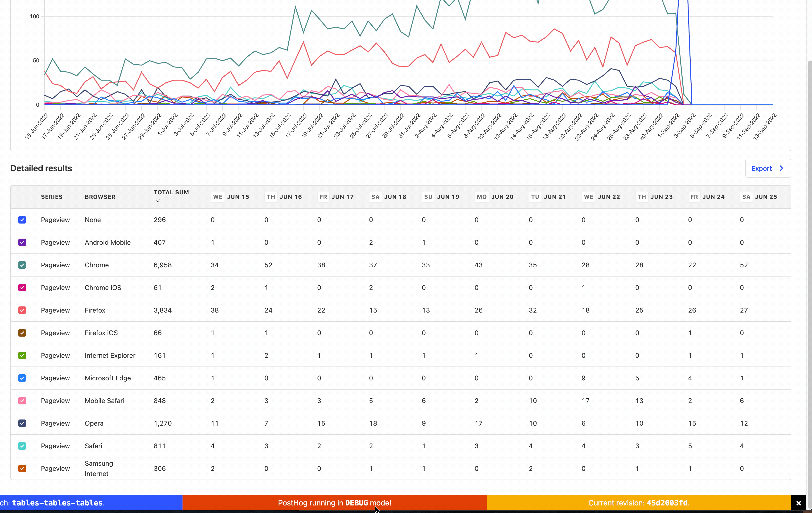Click the Browser column header
812x513 pixels.
tap(100, 197)
